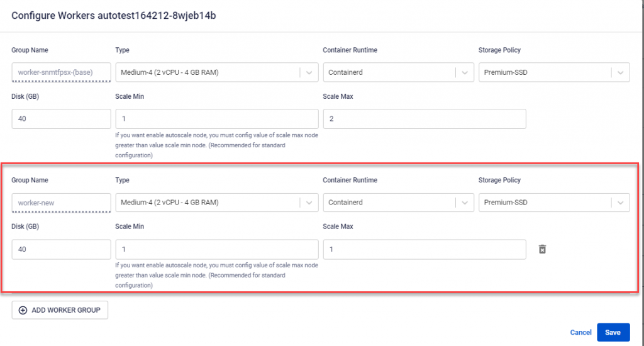Open Storage Policy dropdown for base worker group
Viewport: 644px width, 346px height.
tap(621, 72)
